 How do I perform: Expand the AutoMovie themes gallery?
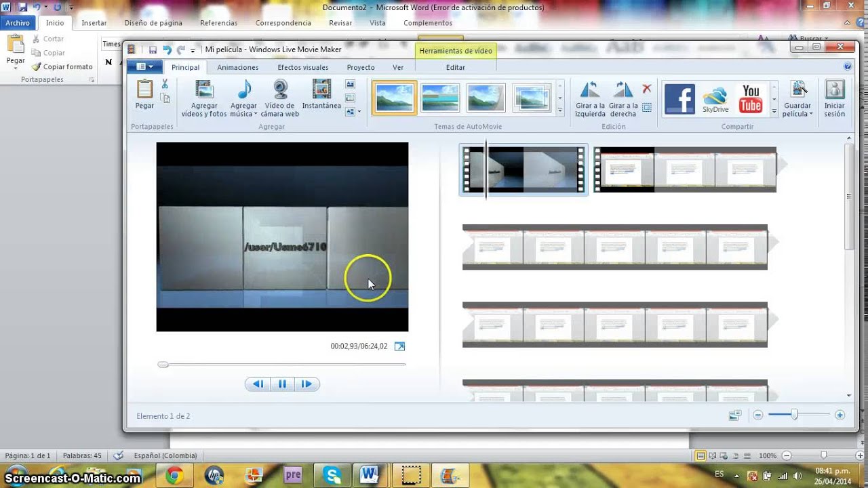560,110
